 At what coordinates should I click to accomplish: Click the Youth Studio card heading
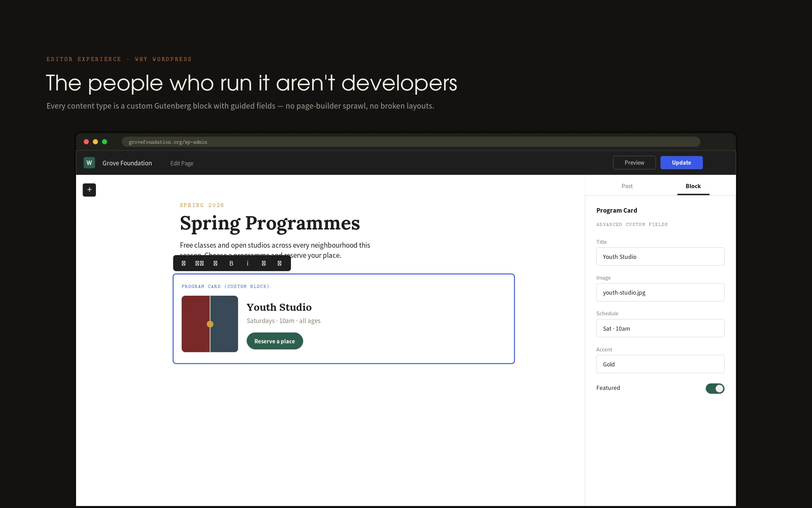[x=279, y=307]
